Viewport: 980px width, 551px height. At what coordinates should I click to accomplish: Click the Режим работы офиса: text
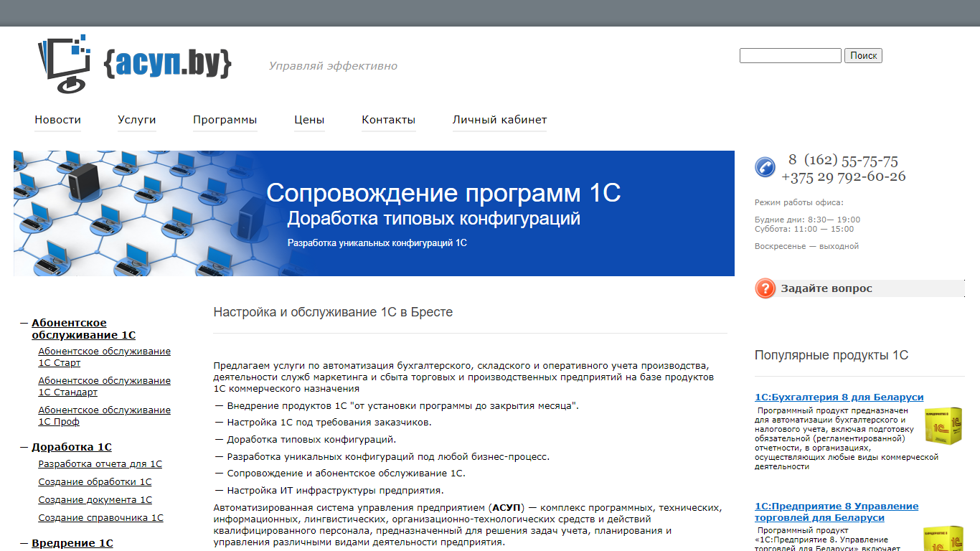[799, 202]
